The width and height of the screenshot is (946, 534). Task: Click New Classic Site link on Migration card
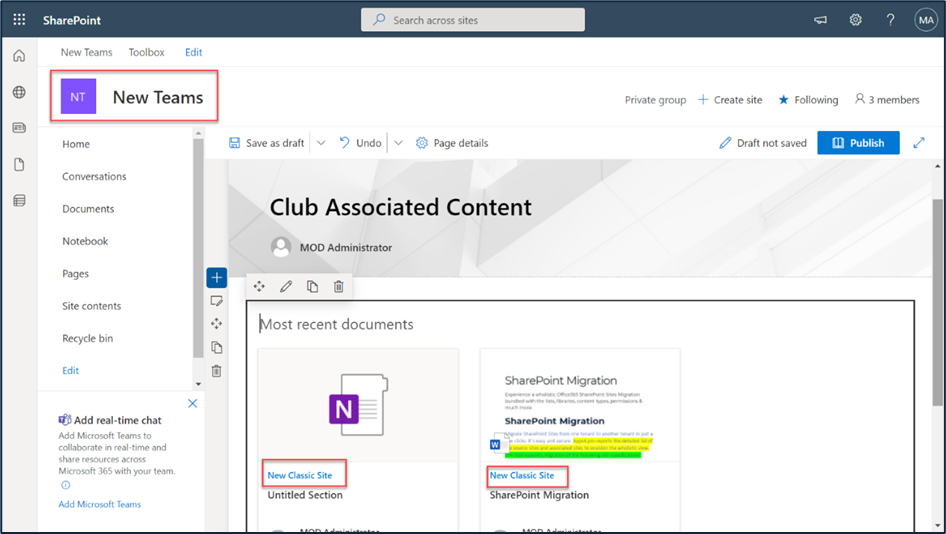pos(522,475)
